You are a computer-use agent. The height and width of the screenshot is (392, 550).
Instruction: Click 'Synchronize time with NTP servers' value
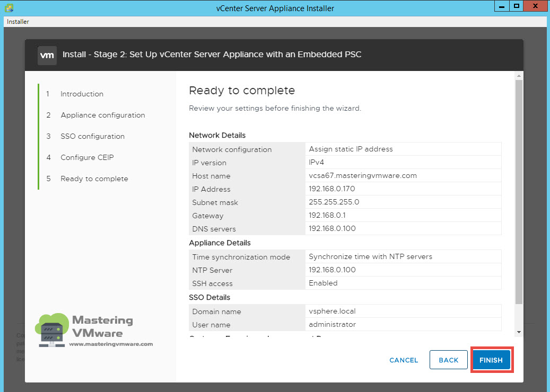[x=370, y=256]
